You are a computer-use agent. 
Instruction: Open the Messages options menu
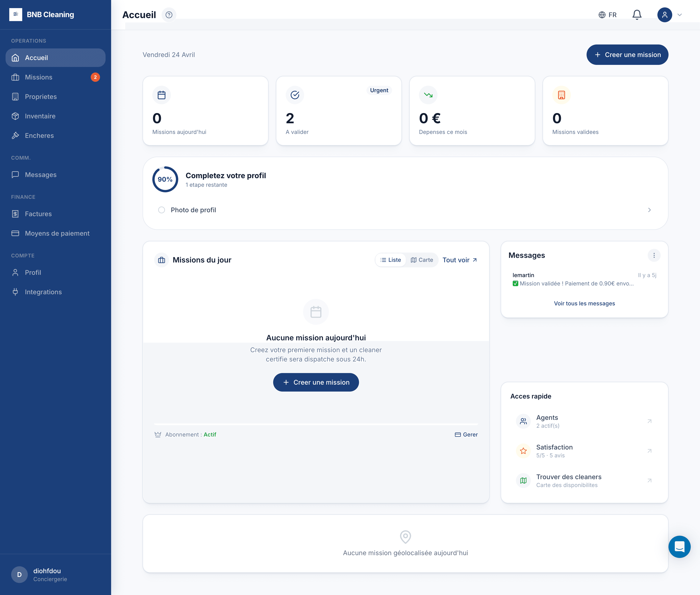click(654, 255)
